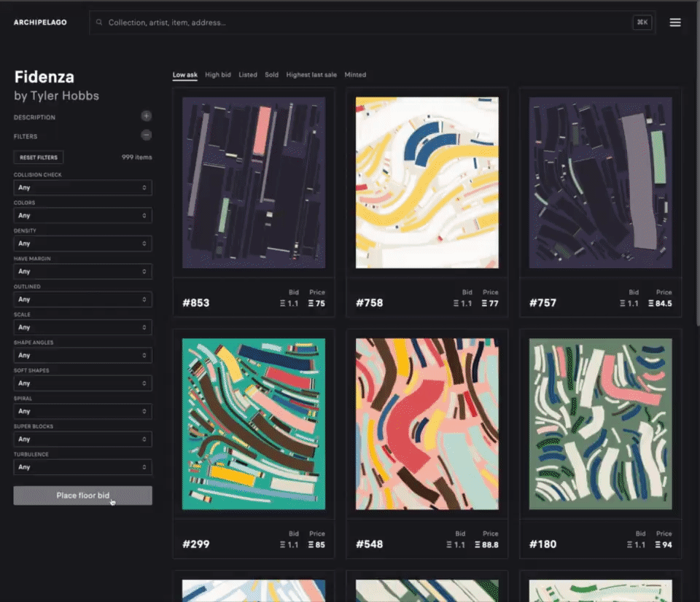
Task: Open the Super Blocks dropdown
Action: tap(82, 439)
